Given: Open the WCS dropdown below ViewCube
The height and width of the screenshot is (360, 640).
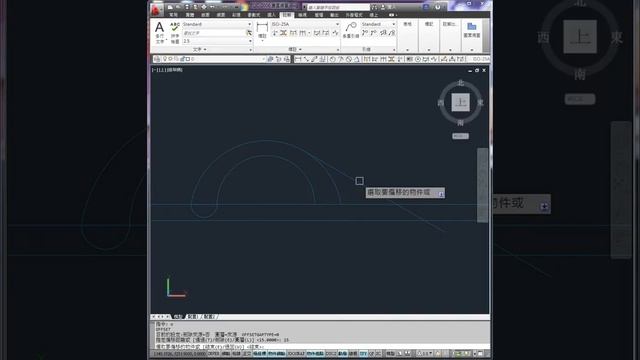Looking at the screenshot, I should point(460,136).
